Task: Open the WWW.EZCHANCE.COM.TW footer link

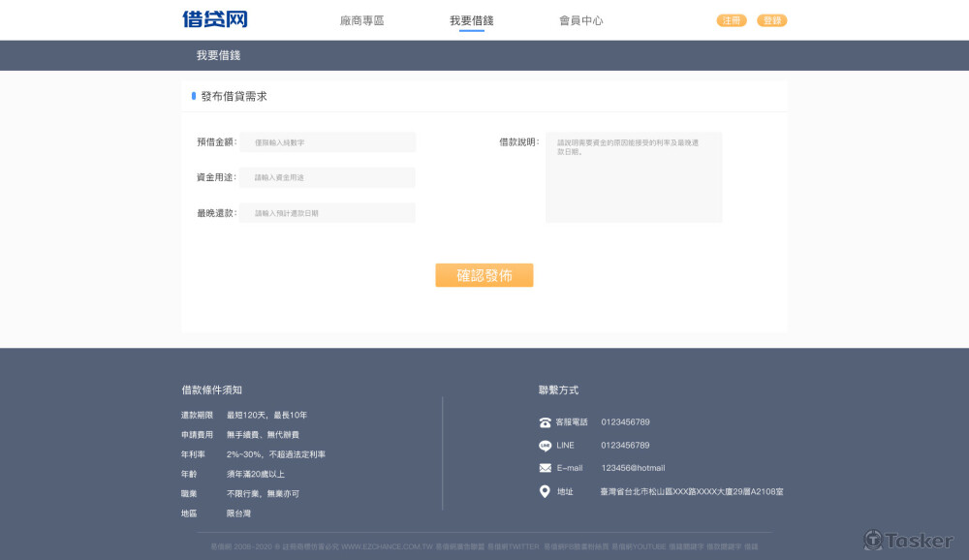Action: pyautogui.click(x=387, y=547)
